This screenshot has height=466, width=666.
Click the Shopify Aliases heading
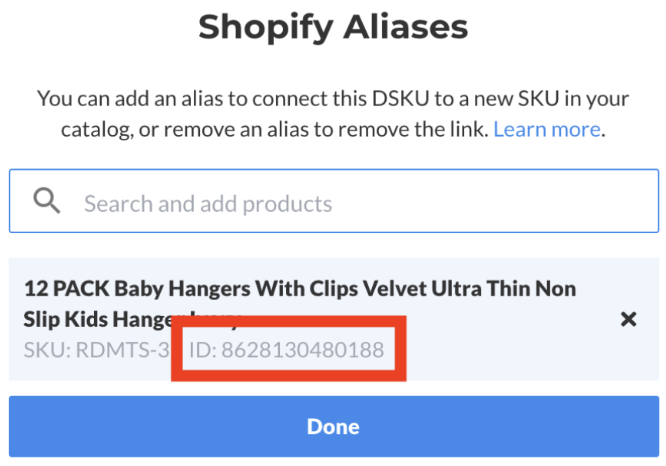333,27
